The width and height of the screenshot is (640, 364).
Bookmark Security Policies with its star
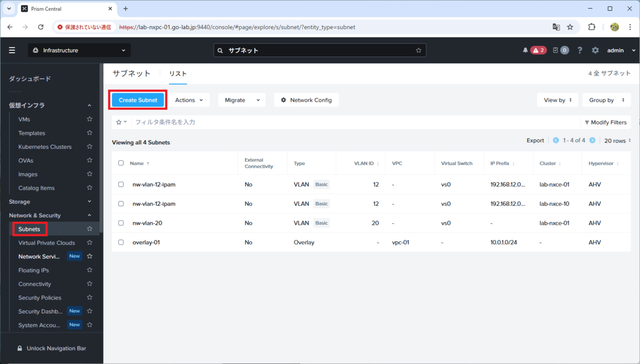90,297
